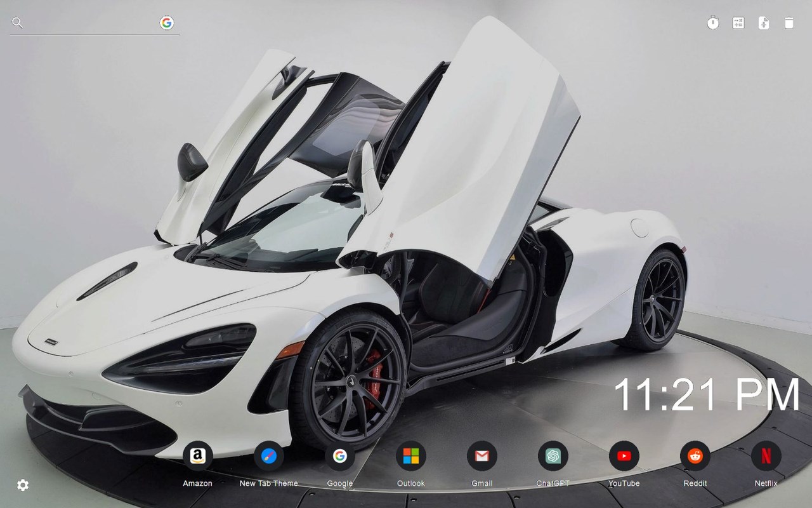
Task: Open the Amazon shortcut
Action: pos(198,456)
